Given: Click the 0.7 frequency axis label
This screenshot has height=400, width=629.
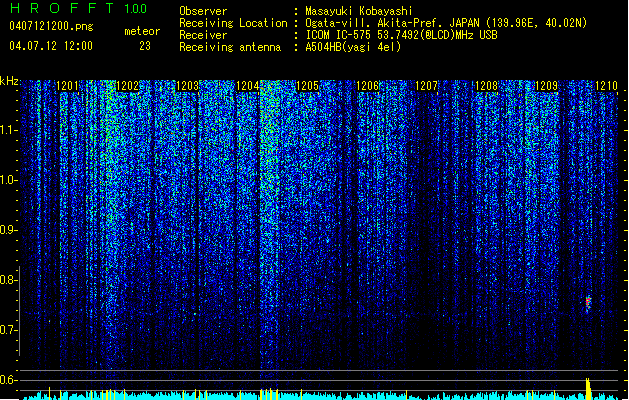Looking at the screenshot, I should 8,330.
